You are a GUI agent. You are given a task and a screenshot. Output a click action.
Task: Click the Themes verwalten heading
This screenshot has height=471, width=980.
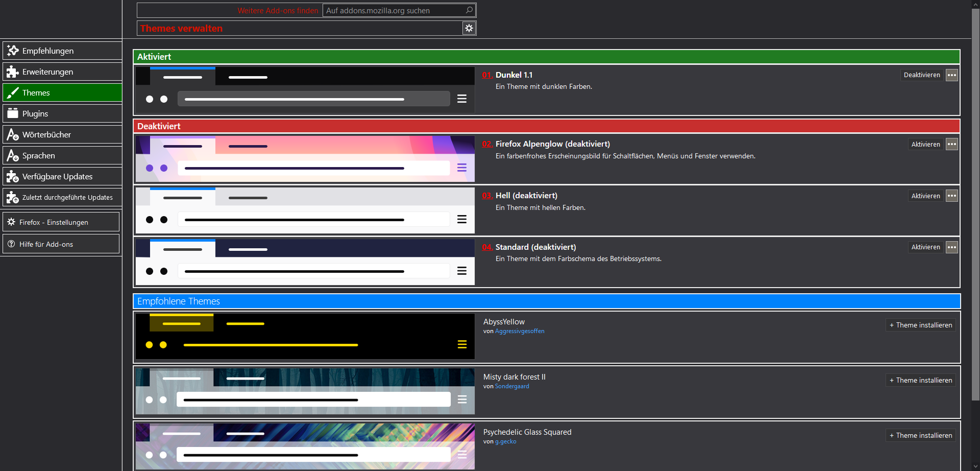181,28
